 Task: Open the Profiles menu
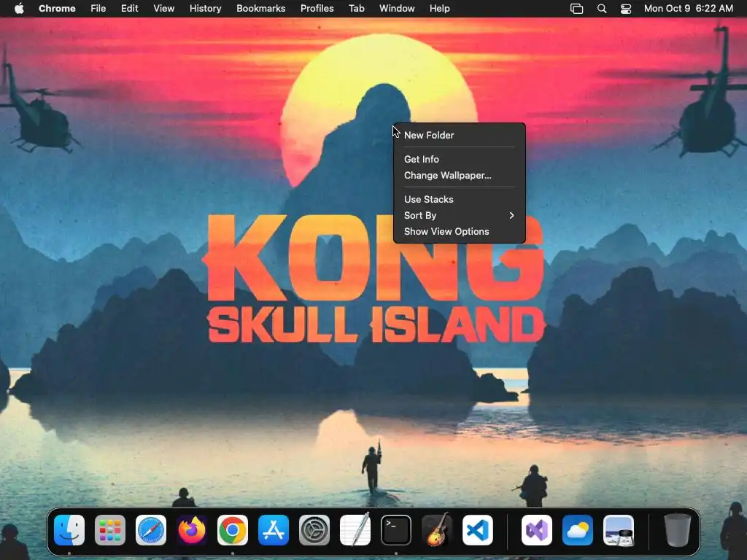[x=317, y=8]
